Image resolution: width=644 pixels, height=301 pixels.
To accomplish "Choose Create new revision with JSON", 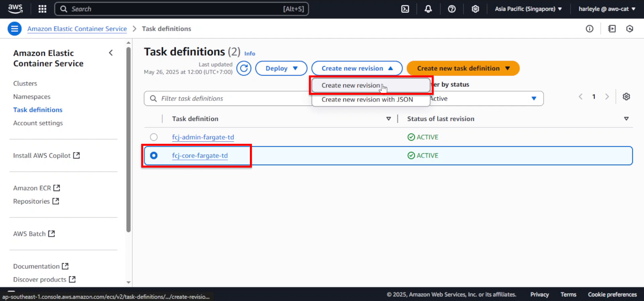I will [x=371, y=100].
